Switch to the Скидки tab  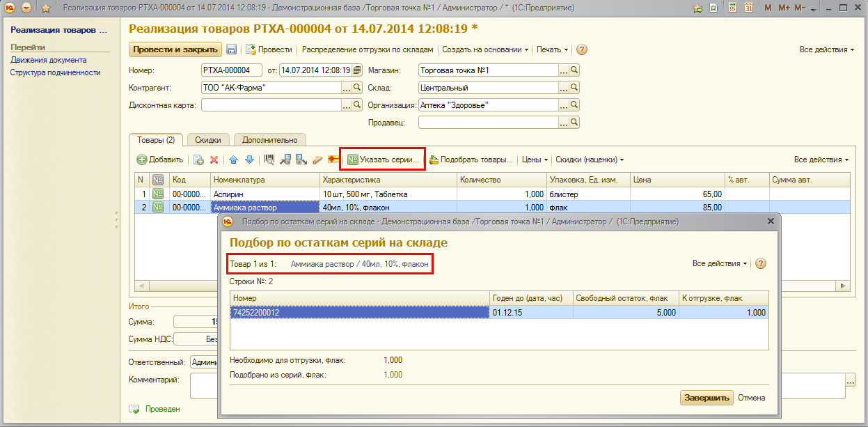pyautogui.click(x=208, y=140)
